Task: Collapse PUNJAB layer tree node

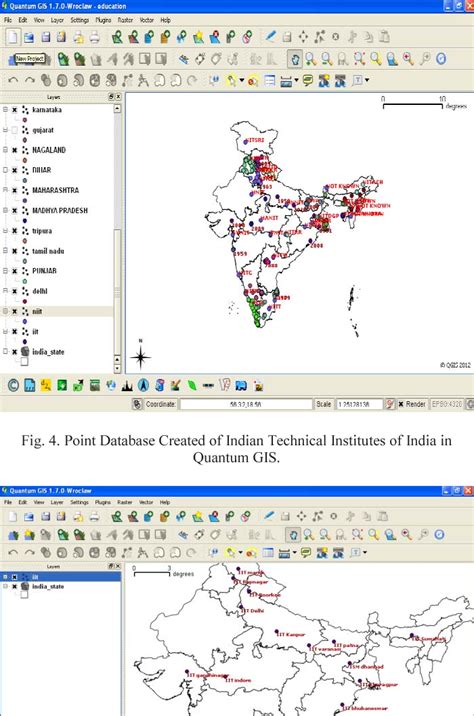Action: (x=5, y=271)
